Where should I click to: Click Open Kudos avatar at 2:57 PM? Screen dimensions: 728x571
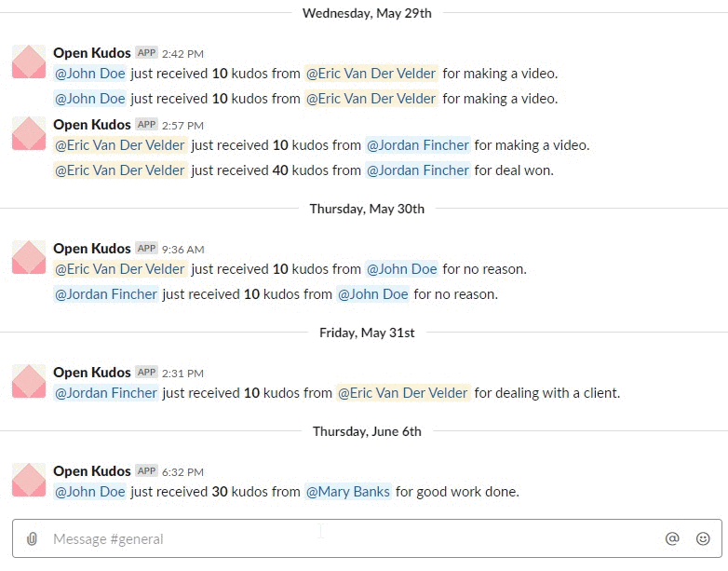point(29,133)
